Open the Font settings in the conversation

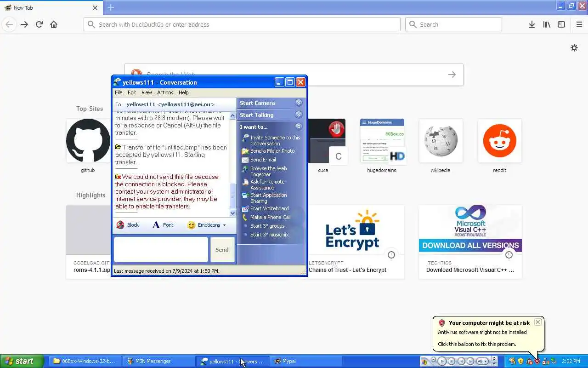coord(163,225)
